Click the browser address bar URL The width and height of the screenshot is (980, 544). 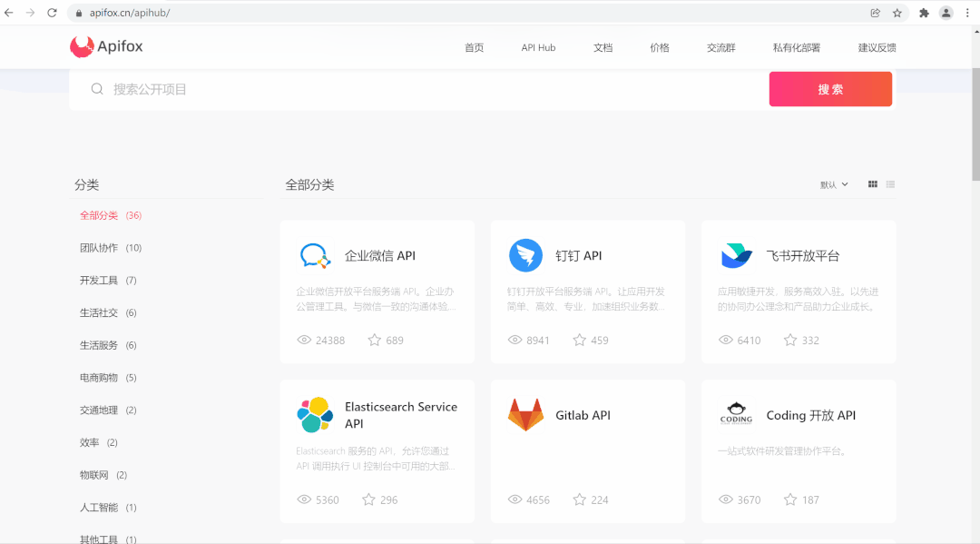click(x=130, y=13)
